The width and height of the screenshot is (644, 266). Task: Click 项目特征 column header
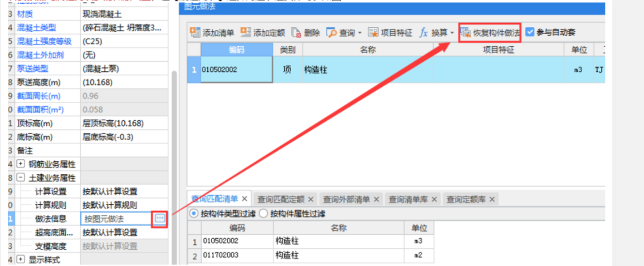click(499, 50)
